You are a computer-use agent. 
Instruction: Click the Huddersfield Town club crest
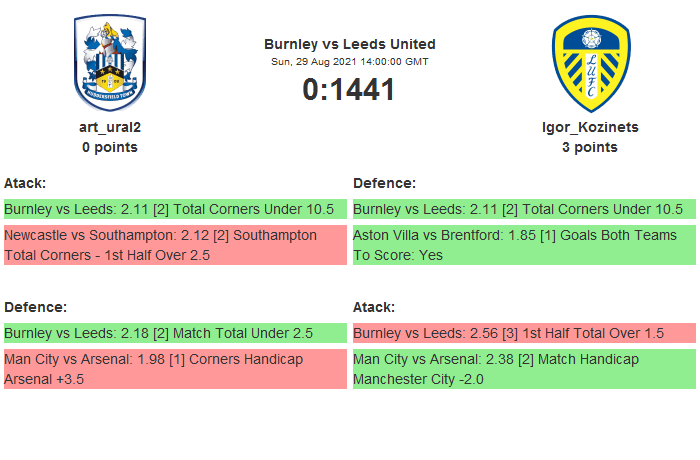pyautogui.click(x=110, y=62)
